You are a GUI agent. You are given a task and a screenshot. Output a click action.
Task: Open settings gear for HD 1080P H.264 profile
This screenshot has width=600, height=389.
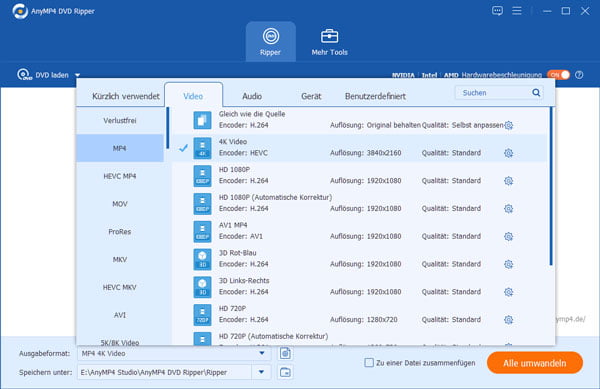[509, 181]
